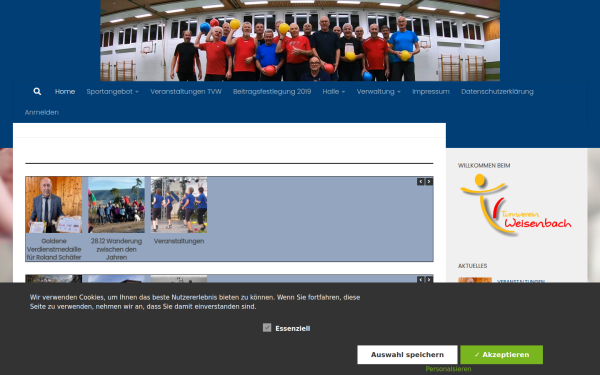Open the Veranstaltungen caption link under dancers
The width and height of the screenshot is (600, 375).
pos(179,241)
